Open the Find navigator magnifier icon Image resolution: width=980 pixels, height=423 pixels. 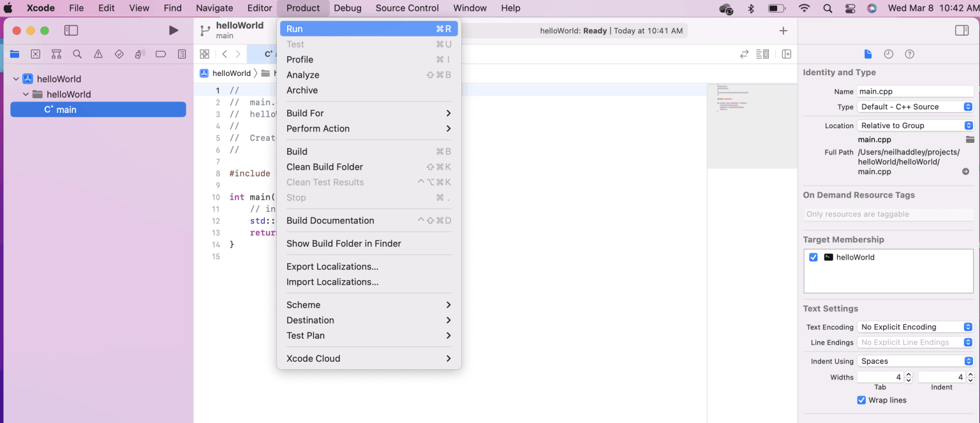coord(77,54)
